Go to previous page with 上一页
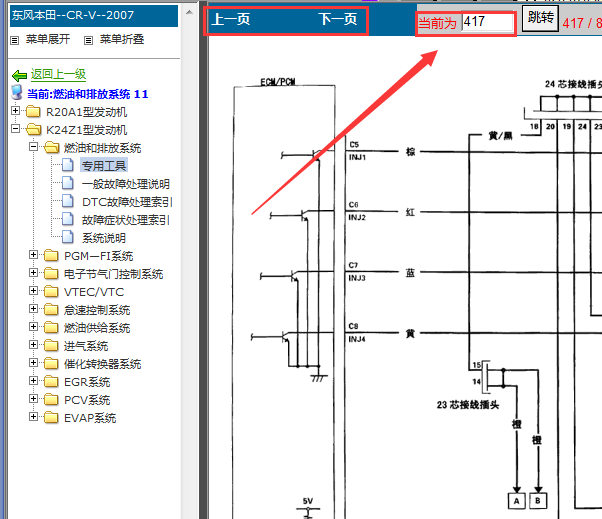 point(231,19)
